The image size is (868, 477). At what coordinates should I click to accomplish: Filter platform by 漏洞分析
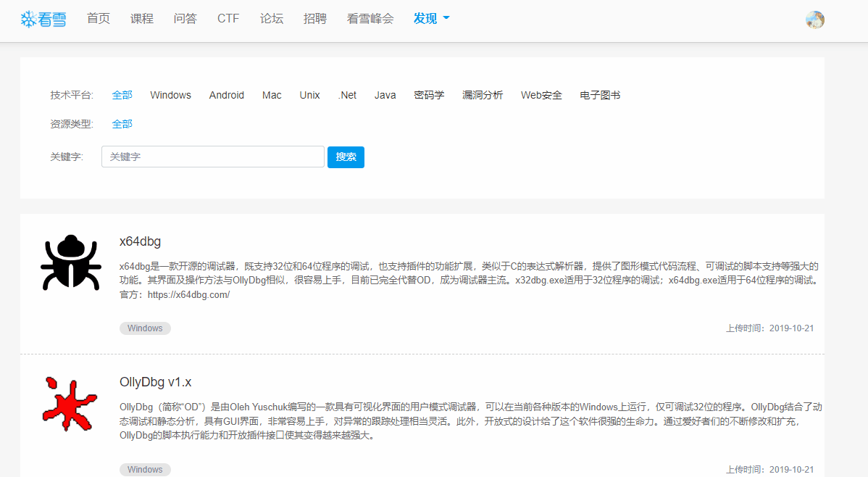(482, 95)
